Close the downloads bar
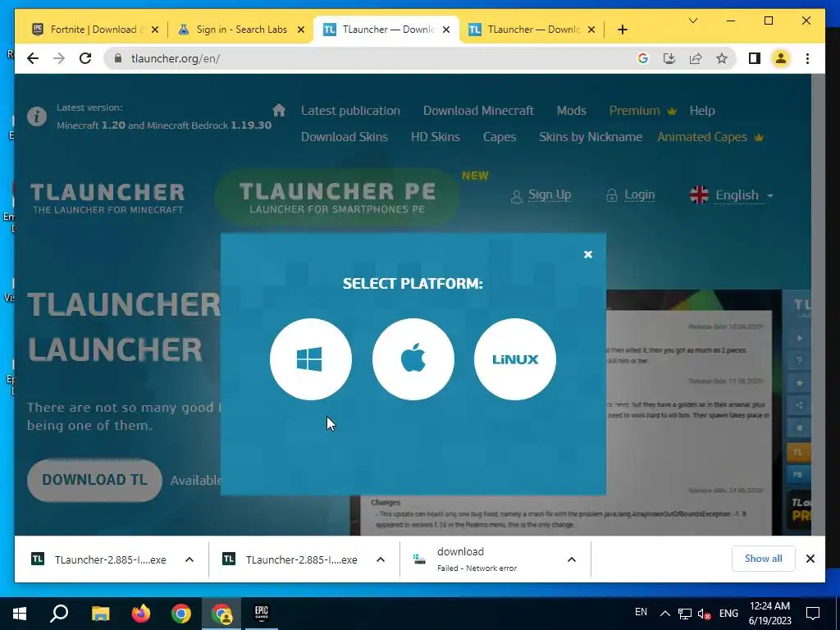 tap(810, 559)
